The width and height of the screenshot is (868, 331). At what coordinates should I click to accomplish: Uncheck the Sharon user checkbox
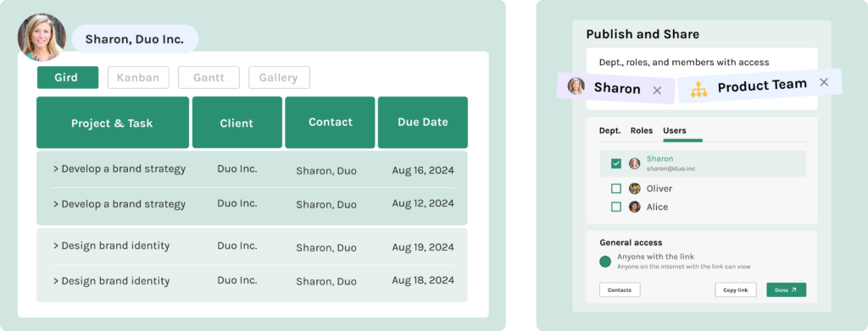point(616,163)
